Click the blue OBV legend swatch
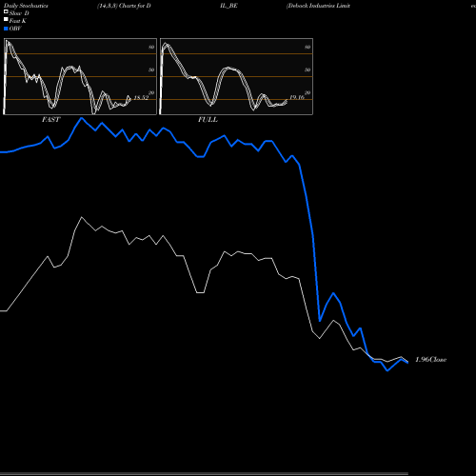Viewport: 476px width, 476px height. [x=6, y=29]
